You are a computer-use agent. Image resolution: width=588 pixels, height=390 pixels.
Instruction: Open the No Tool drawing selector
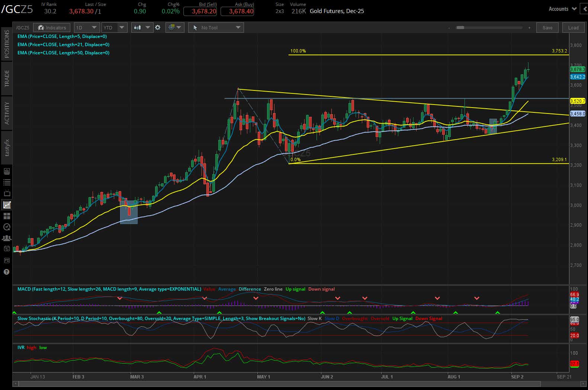(x=216, y=28)
